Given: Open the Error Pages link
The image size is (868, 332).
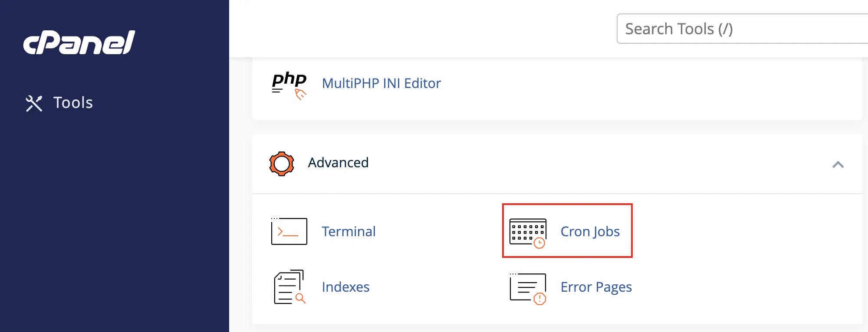Looking at the screenshot, I should coord(596,287).
